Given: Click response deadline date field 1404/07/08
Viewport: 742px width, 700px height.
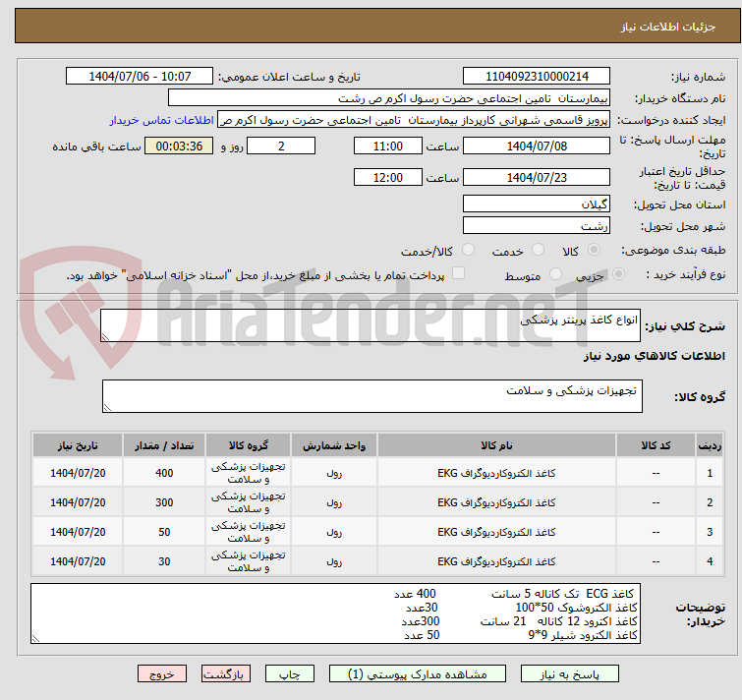Looking at the screenshot, I should click(x=536, y=146).
